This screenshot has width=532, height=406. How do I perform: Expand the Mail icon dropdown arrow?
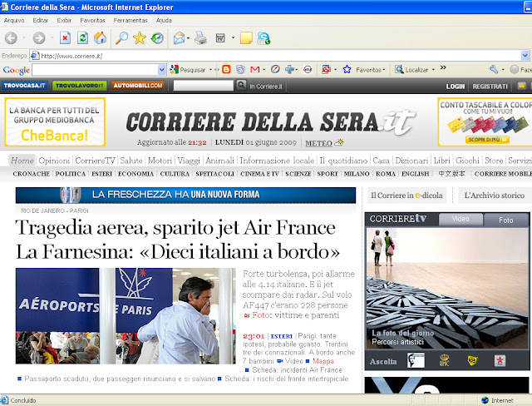188,38
